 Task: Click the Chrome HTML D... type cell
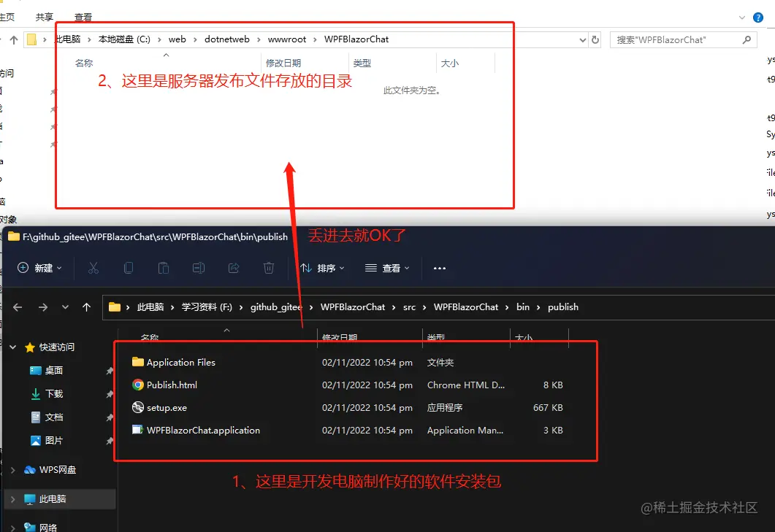click(x=465, y=385)
